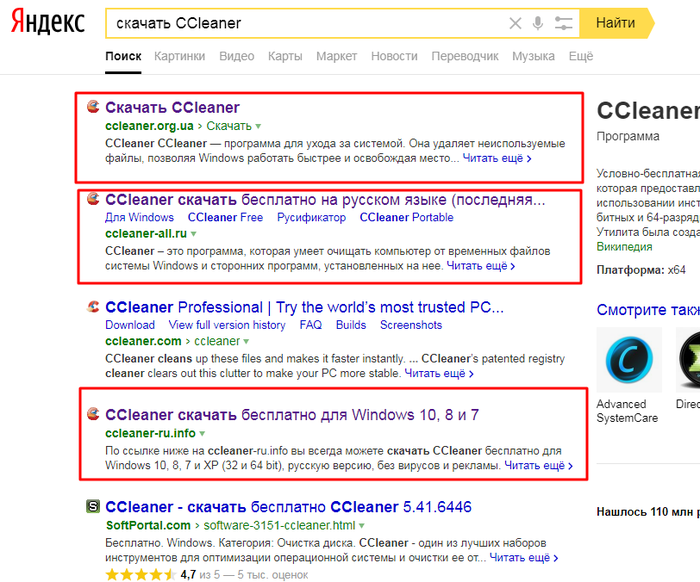
Task: Click Читать ещё under SoftPortal result
Action: tap(524, 558)
